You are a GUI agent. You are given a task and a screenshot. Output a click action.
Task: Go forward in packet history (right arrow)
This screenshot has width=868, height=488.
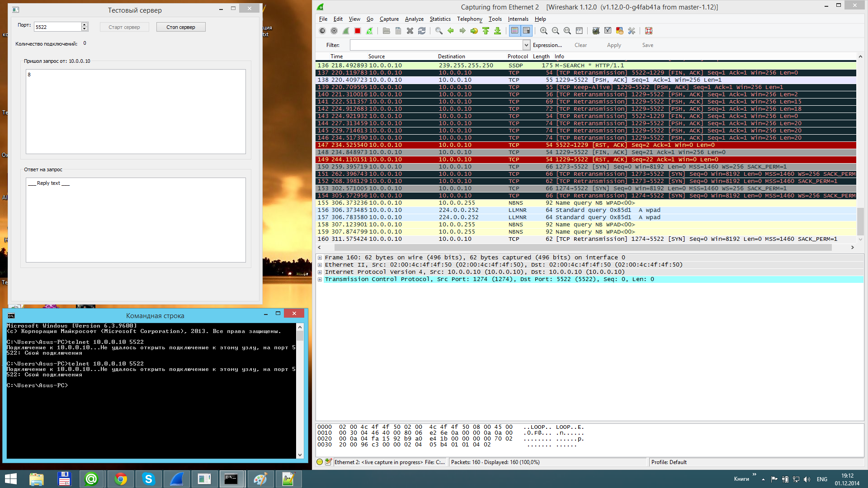[462, 31]
